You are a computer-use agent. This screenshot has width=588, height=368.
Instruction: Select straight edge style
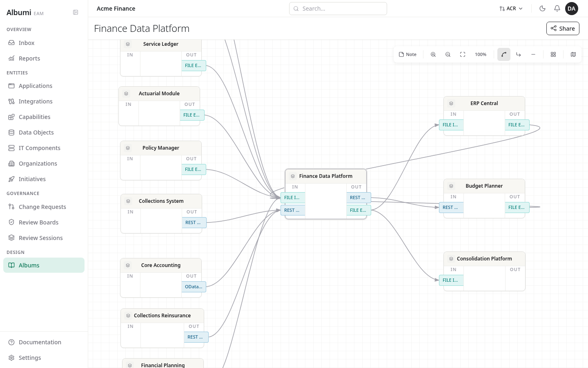click(533, 54)
